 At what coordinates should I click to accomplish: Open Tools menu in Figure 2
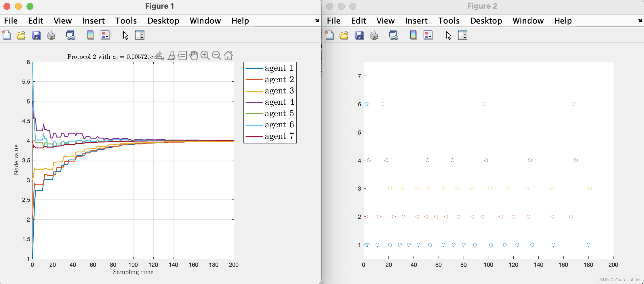click(x=449, y=21)
